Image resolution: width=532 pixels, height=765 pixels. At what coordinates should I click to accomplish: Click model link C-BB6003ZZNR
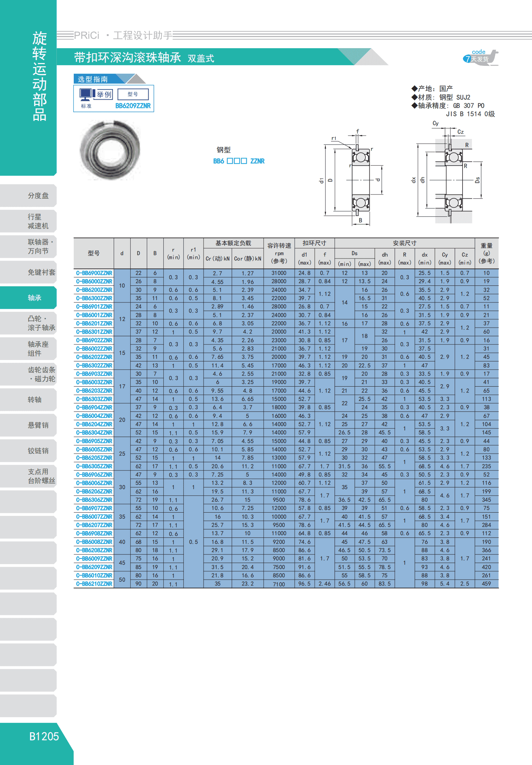coord(94,382)
